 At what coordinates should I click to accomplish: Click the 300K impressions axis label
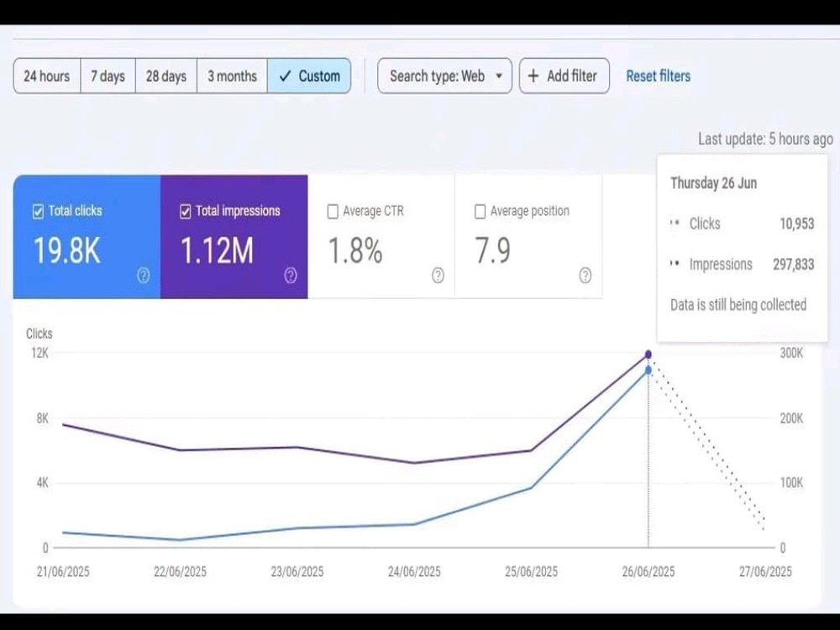(792, 353)
